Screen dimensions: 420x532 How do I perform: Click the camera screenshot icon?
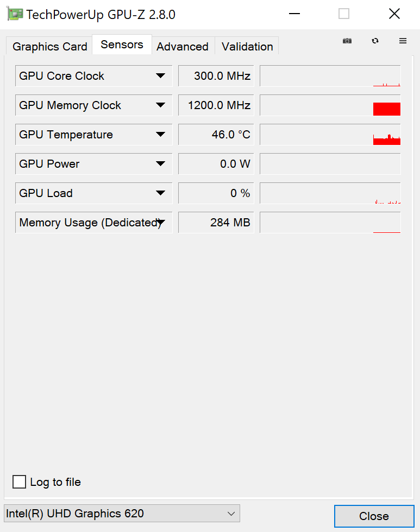click(347, 41)
